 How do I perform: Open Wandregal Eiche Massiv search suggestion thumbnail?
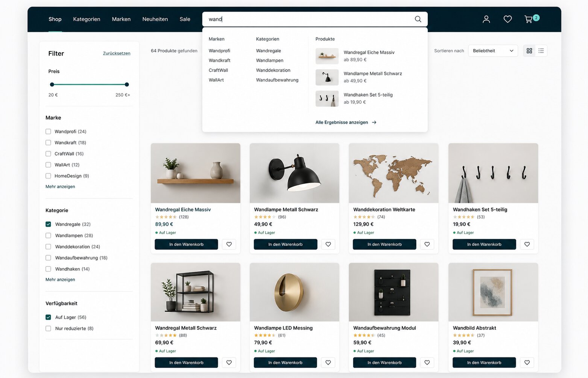coord(327,56)
